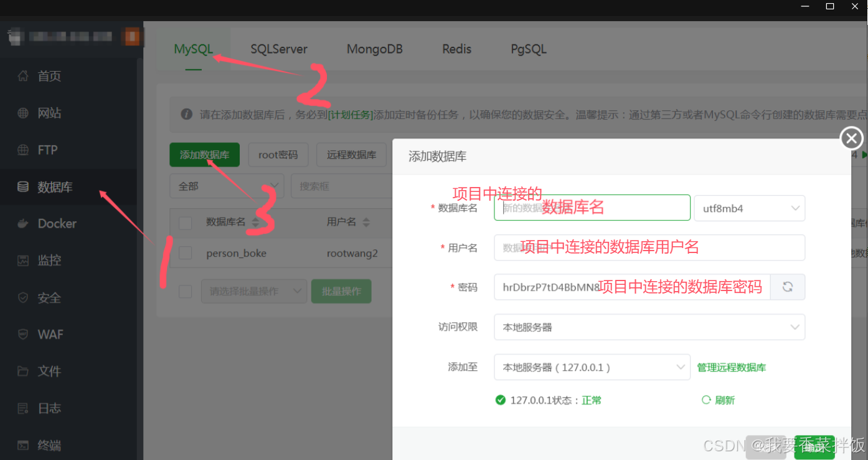Click the root密码 button
Viewport: 868px width, 460px height.
pos(278,155)
